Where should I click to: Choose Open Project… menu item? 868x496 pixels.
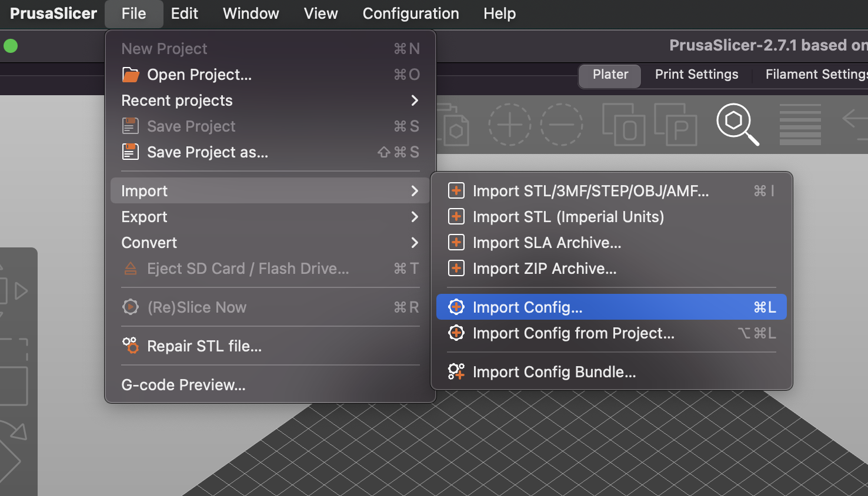[x=271, y=75]
